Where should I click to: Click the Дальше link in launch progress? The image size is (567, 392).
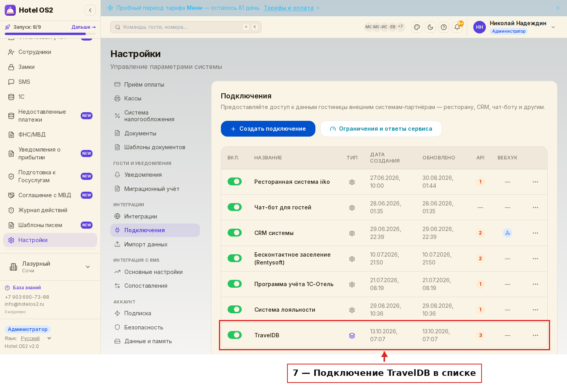pyautogui.click(x=83, y=27)
